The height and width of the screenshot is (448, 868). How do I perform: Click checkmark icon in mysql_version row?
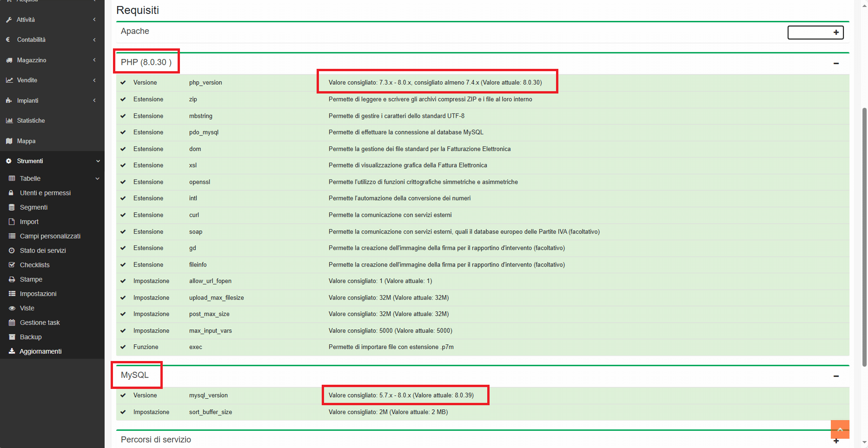pyautogui.click(x=123, y=395)
